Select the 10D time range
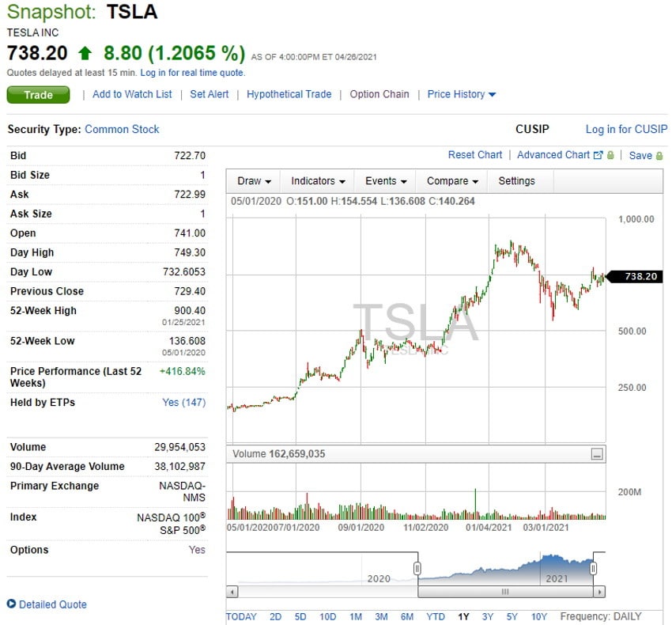Image resolution: width=672 pixels, height=625 pixels. pyautogui.click(x=327, y=616)
